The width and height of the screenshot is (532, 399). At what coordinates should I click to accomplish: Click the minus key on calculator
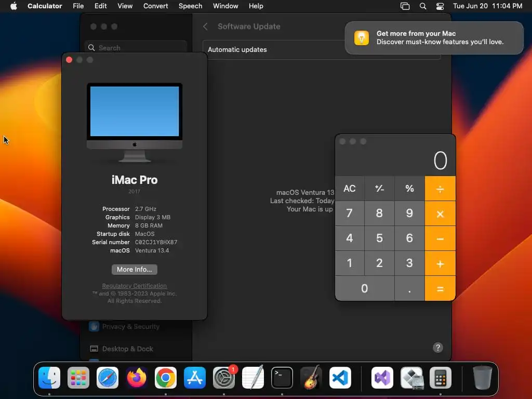point(440,238)
